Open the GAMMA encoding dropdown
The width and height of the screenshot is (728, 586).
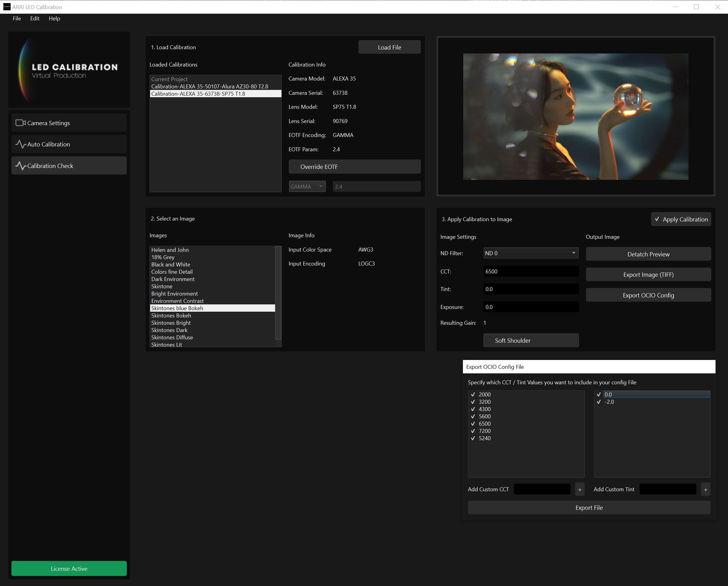click(307, 186)
